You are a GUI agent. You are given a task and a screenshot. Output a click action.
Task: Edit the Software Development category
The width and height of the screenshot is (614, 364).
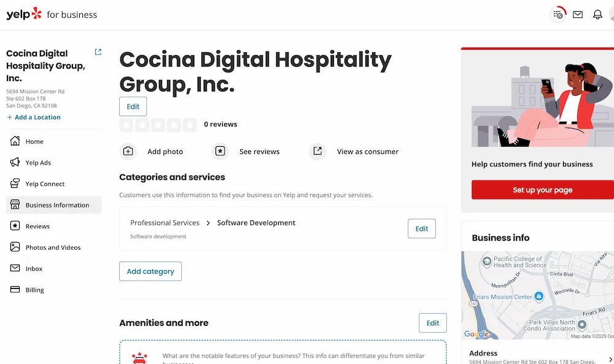tap(421, 228)
